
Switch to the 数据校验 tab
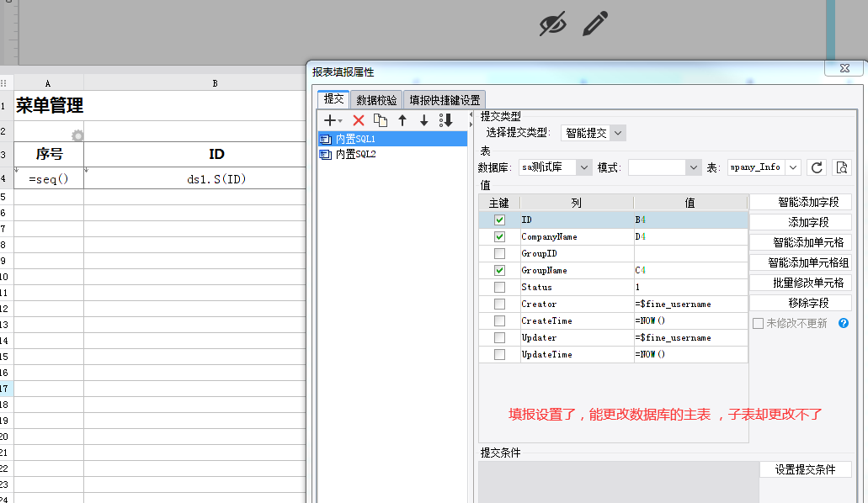(x=376, y=100)
